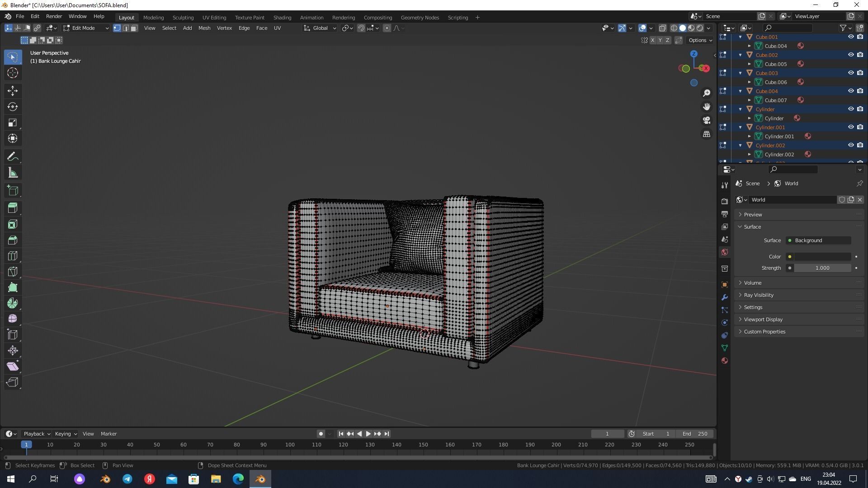The height and width of the screenshot is (488, 868).
Task: Toggle X-ray view
Action: click(x=662, y=28)
